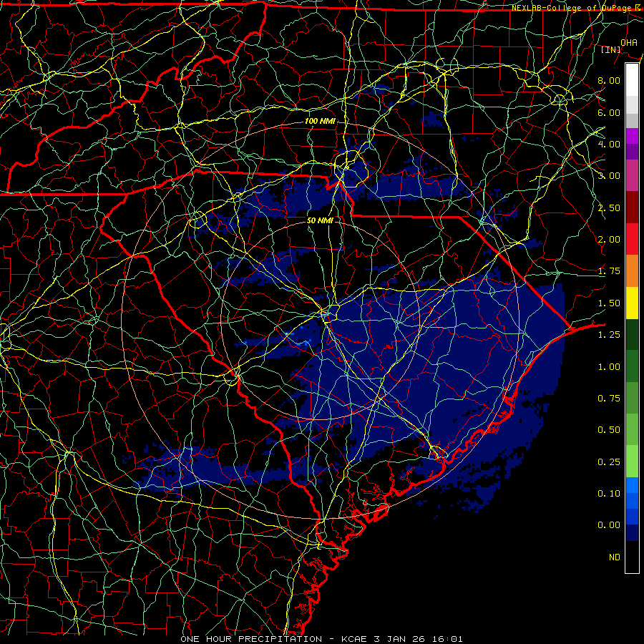Click the [IN] units label
The image size is (644, 644).
coord(611,49)
